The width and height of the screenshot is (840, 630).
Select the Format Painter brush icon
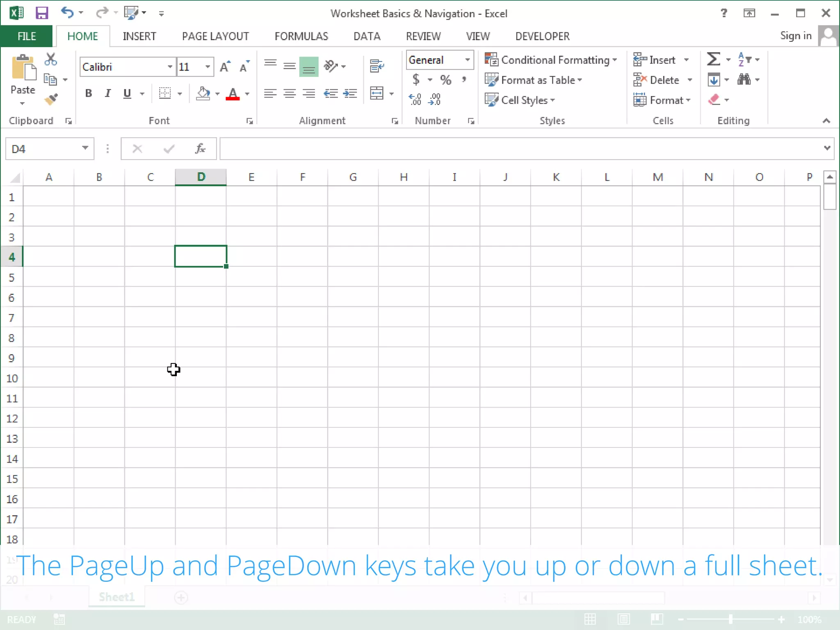[51, 99]
